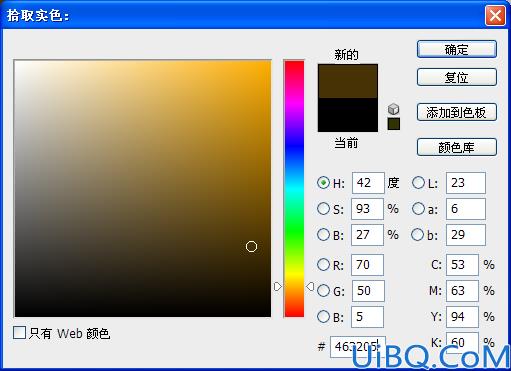Select the Lab b radio button

(418, 235)
